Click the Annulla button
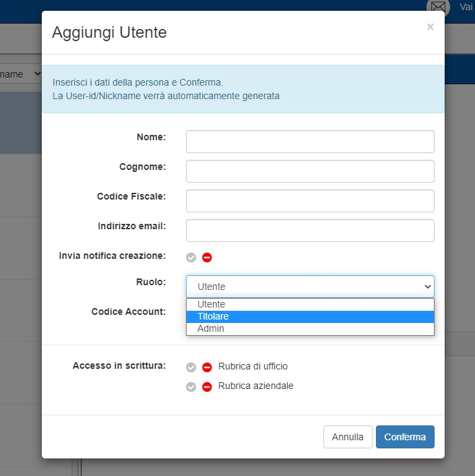Image resolution: width=475 pixels, height=476 pixels. pos(348,437)
